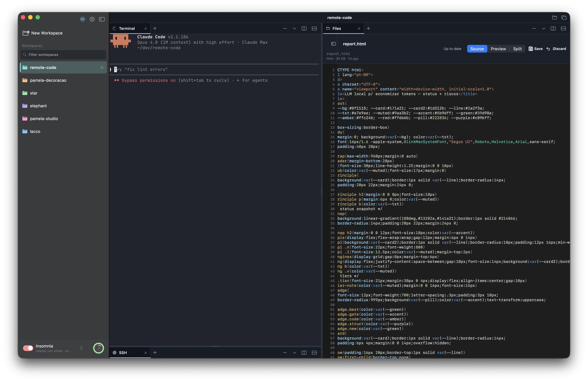Close the Files tab
Viewport: 588px width, 382px height.
pyautogui.click(x=359, y=29)
